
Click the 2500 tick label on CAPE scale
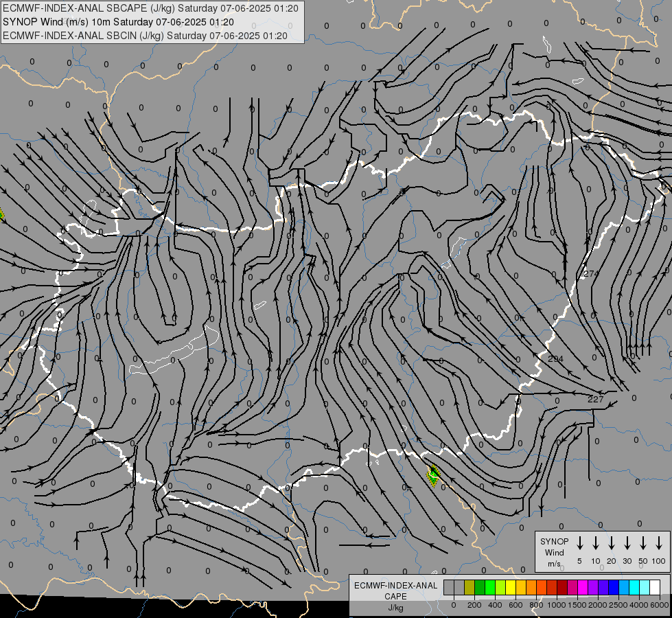pos(618,605)
